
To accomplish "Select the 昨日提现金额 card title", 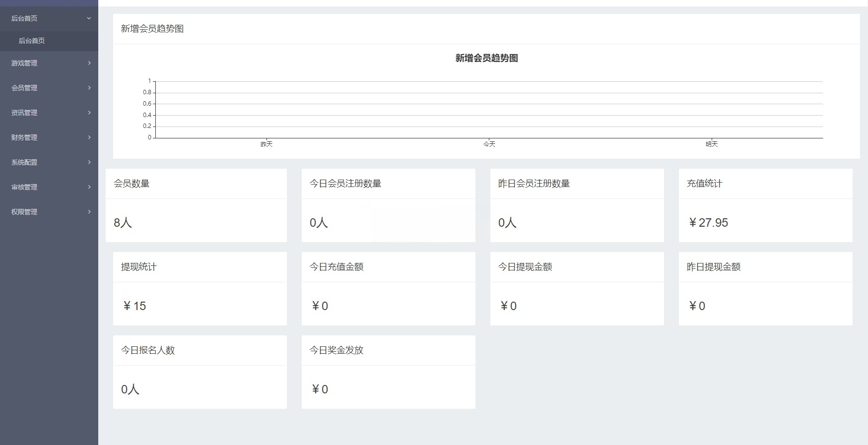I will pyautogui.click(x=714, y=267).
